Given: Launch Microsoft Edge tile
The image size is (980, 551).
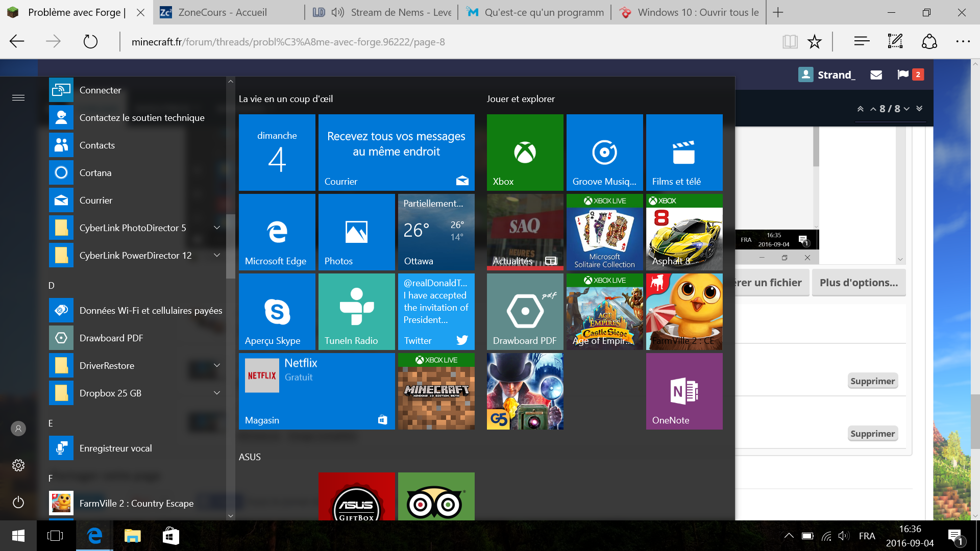Looking at the screenshot, I should pyautogui.click(x=277, y=232).
